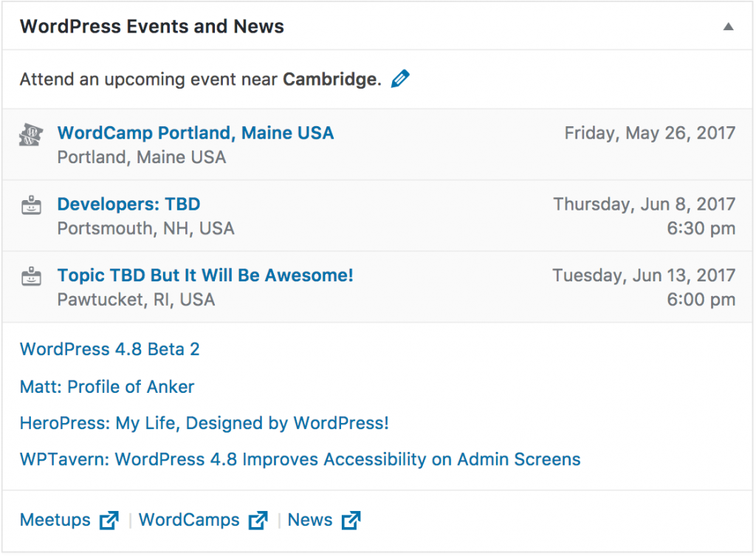
Task: Click external link icon after Meetups
Action: pos(109,521)
